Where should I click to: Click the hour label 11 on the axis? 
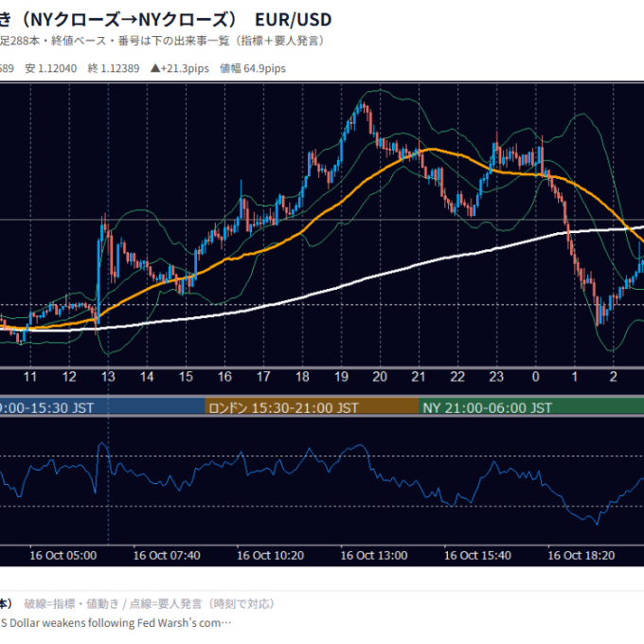(30, 377)
